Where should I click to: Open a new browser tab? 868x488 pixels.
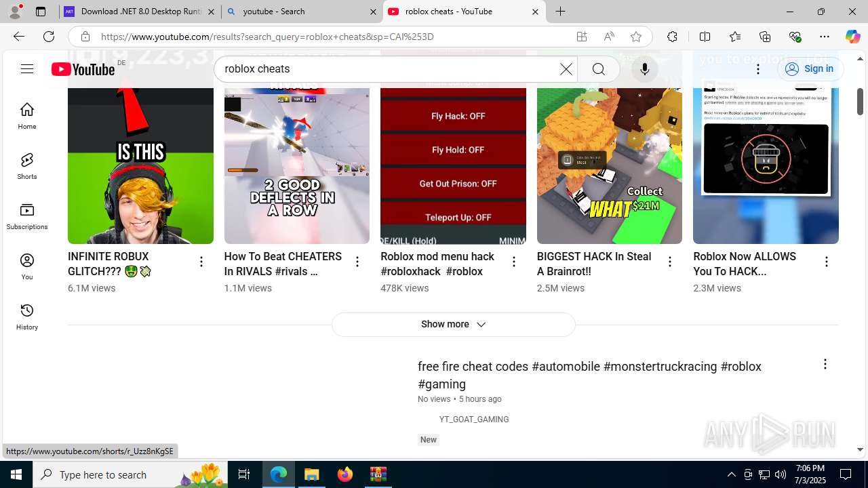[560, 12]
